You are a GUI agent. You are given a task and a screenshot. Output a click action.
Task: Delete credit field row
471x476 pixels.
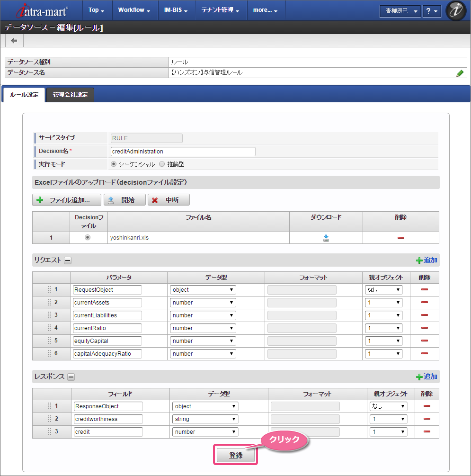click(x=427, y=431)
